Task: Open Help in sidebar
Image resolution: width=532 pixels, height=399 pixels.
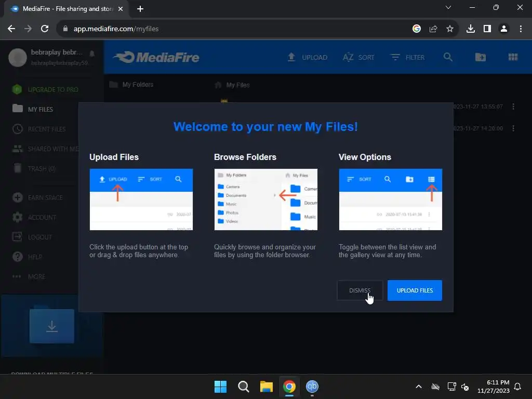Action: point(27,257)
